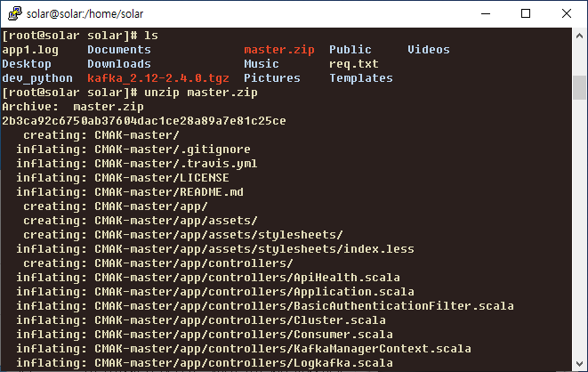
Task: Click the 'app/assets/stylesheets/' creating line
Action: tap(183, 235)
